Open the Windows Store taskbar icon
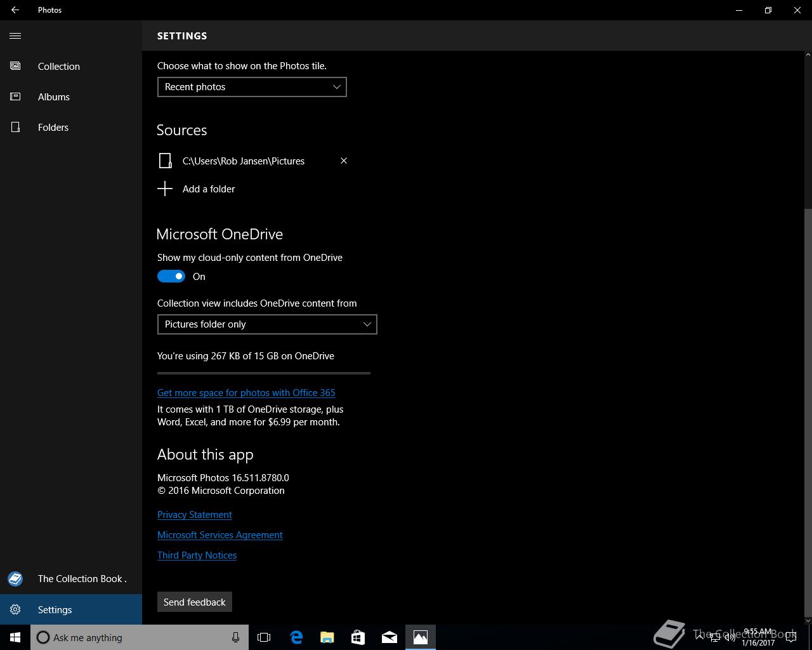Viewport: 812px width, 650px height. [358, 637]
